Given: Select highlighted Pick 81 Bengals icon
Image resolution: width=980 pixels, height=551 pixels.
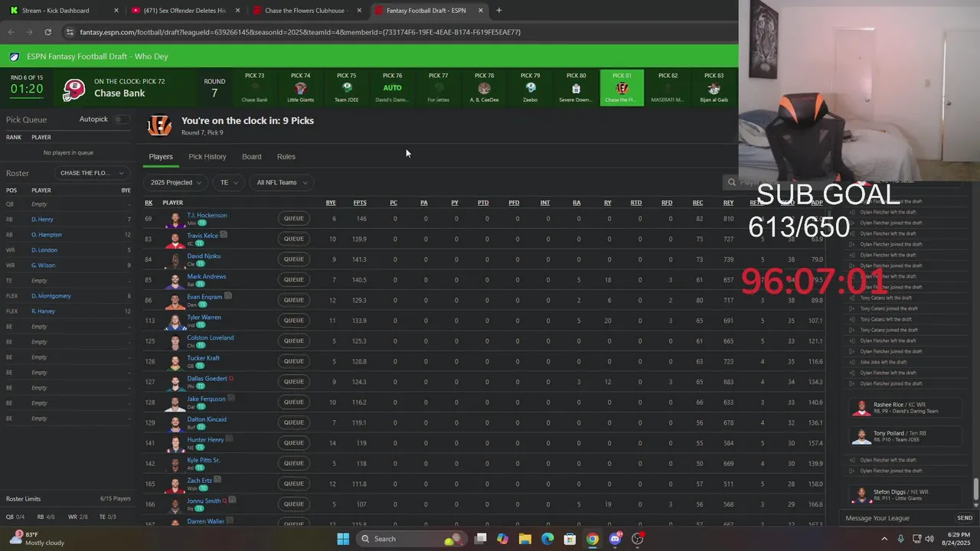Looking at the screenshot, I should (622, 88).
